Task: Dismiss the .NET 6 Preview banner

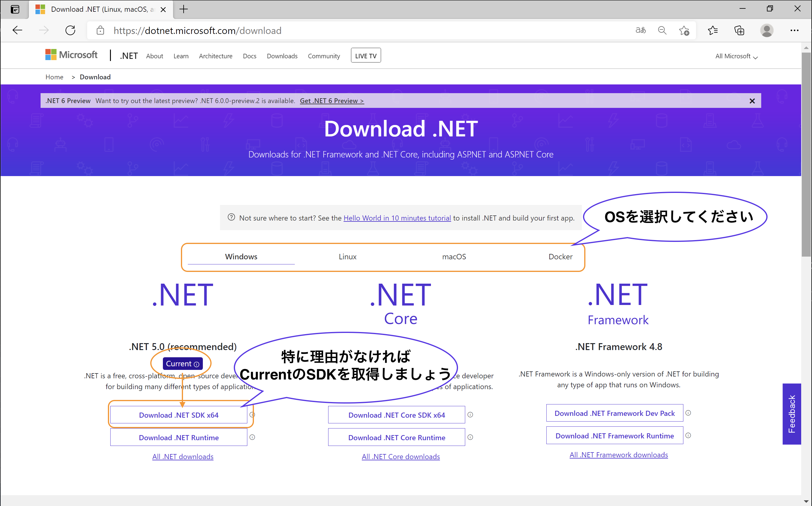Action: [x=752, y=101]
